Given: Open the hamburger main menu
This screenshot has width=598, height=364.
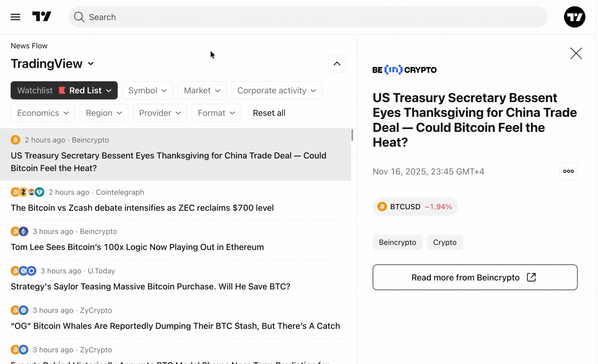Looking at the screenshot, I should [x=15, y=17].
